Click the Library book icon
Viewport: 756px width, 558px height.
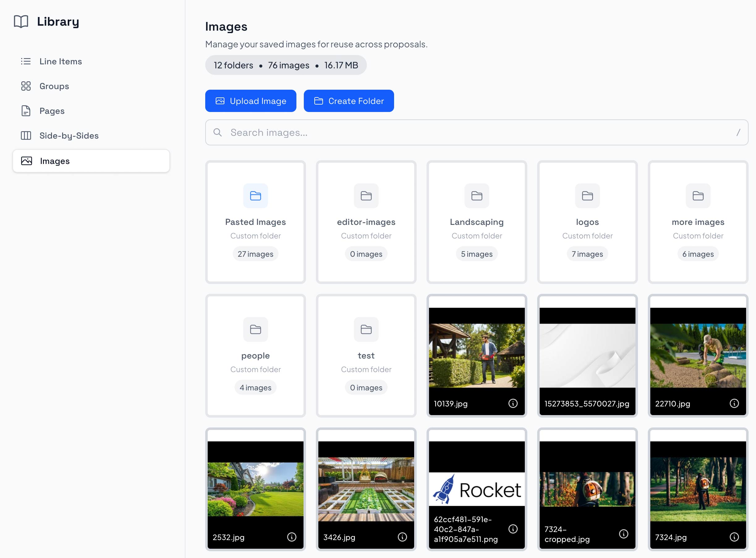tap(21, 22)
